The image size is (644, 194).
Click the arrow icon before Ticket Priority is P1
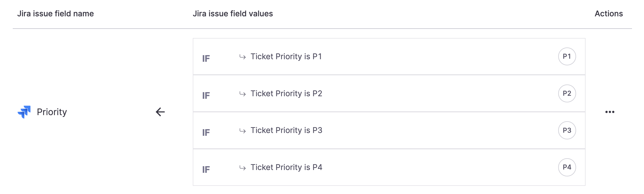click(x=243, y=57)
